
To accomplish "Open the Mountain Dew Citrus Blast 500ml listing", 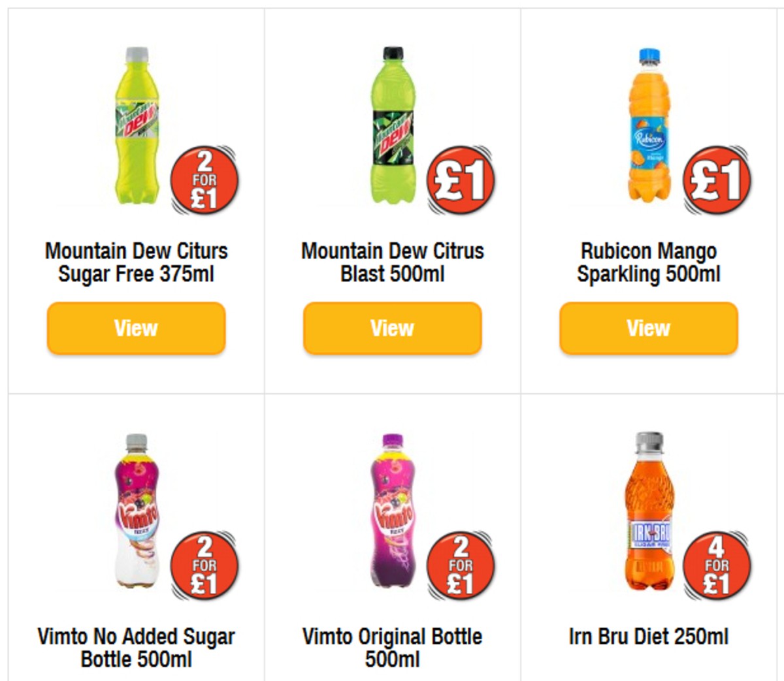I will 391,328.
